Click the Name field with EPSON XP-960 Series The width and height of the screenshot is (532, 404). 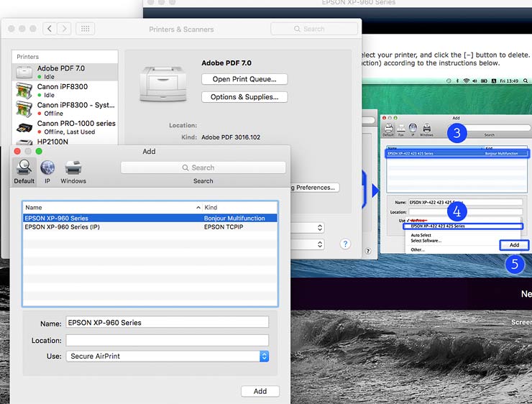pos(168,322)
